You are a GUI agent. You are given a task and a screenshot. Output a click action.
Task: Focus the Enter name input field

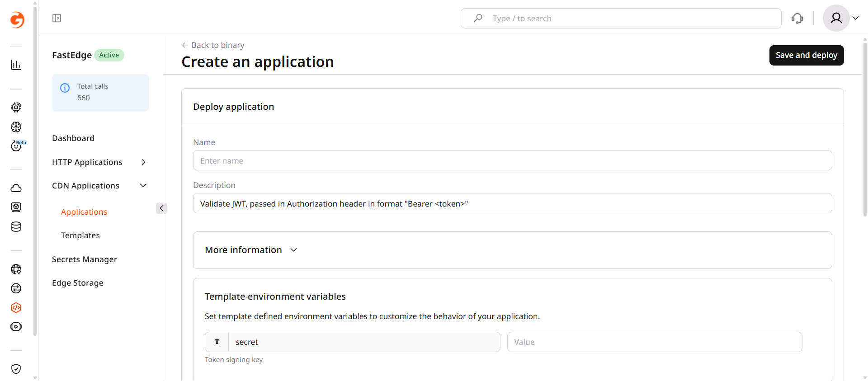512,160
